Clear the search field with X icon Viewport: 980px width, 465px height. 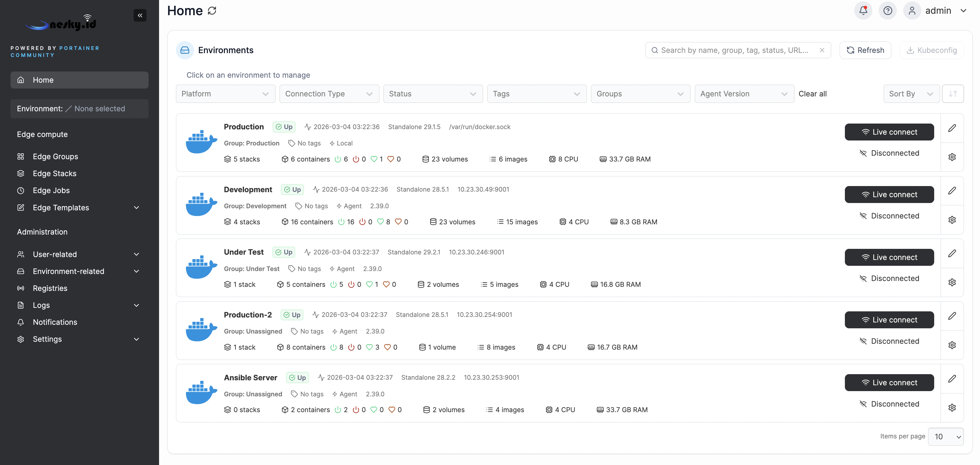[x=822, y=50]
